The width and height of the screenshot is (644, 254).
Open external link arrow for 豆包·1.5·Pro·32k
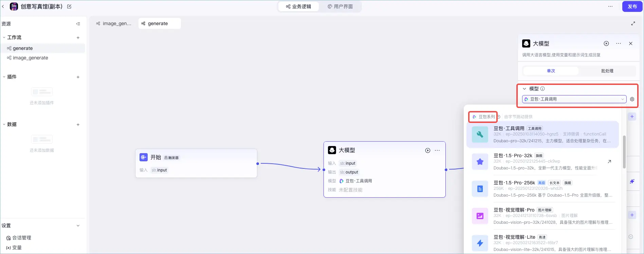609,162
